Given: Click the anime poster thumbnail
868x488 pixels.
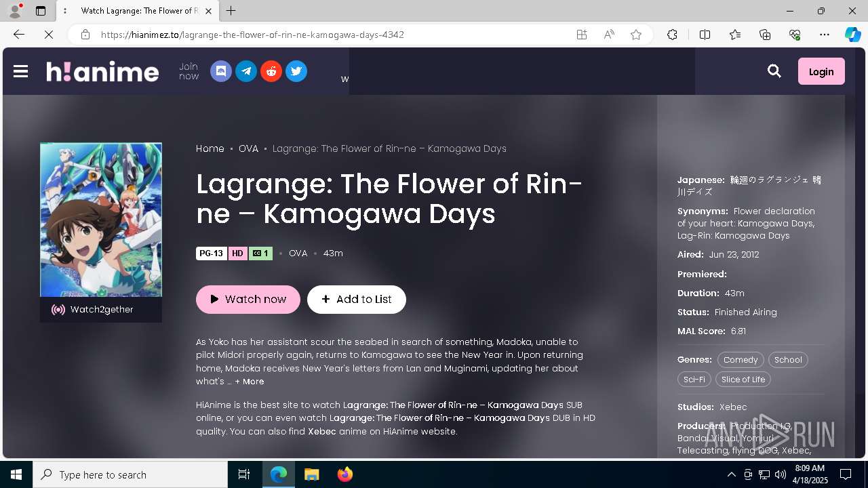Looking at the screenshot, I should pos(101,220).
